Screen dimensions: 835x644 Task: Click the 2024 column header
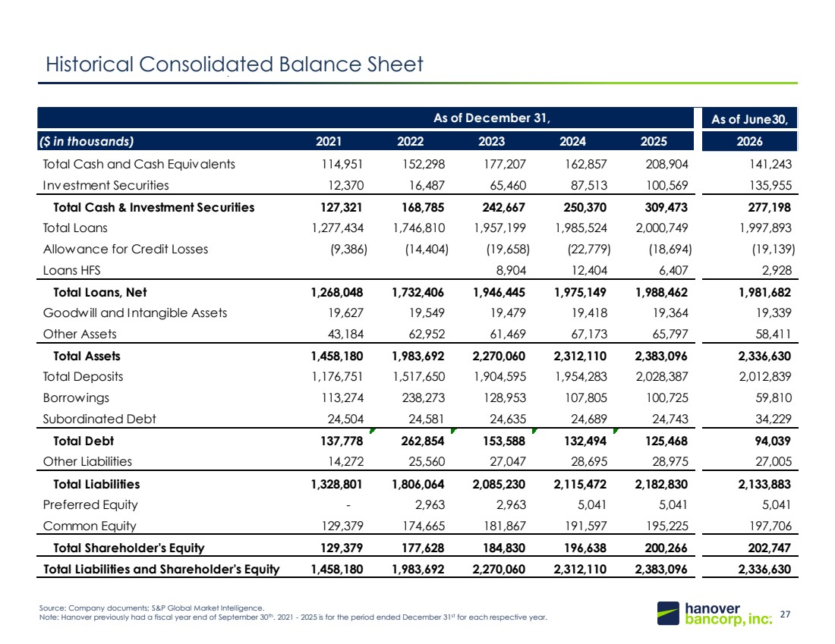coord(572,142)
